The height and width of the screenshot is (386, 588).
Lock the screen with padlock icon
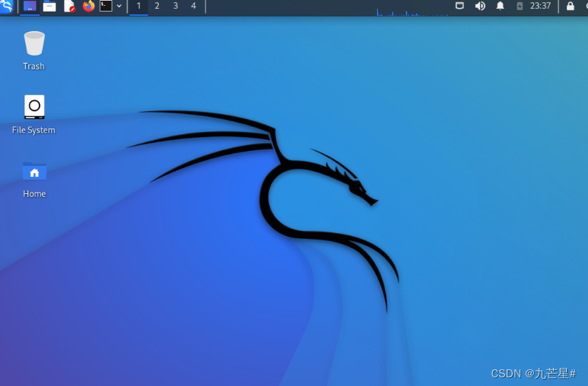pyautogui.click(x=571, y=6)
